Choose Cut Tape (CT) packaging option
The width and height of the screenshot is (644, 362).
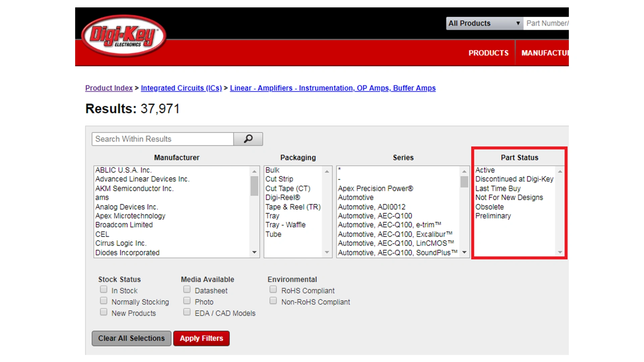point(288,189)
